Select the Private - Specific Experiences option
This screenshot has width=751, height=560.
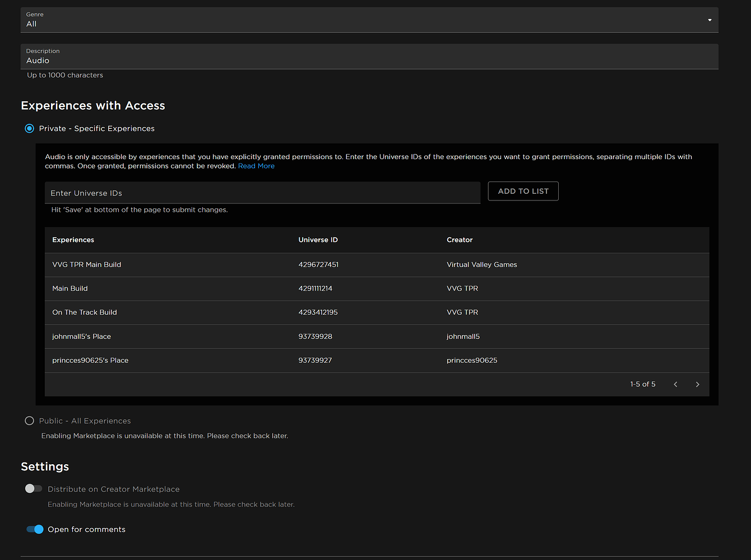click(x=29, y=128)
